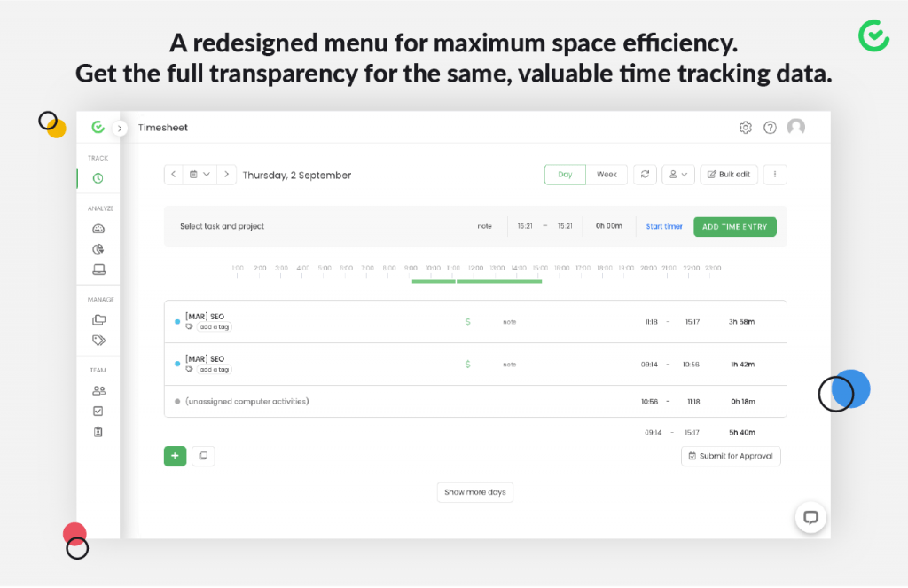Click the Start timer link
Screen dimensions: 908x588
tap(664, 227)
